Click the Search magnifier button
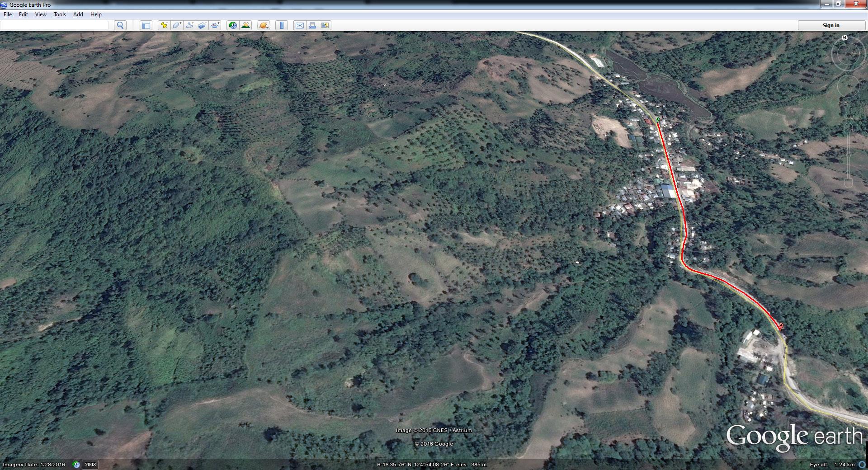This screenshot has height=470, width=868. point(120,25)
